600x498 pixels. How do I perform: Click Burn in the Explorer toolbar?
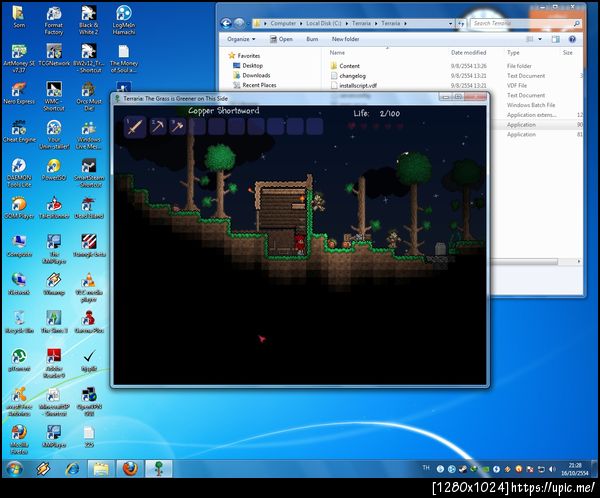(x=312, y=39)
